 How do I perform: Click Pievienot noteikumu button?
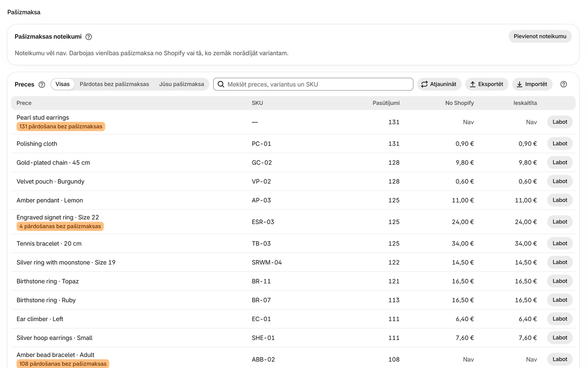(x=540, y=36)
